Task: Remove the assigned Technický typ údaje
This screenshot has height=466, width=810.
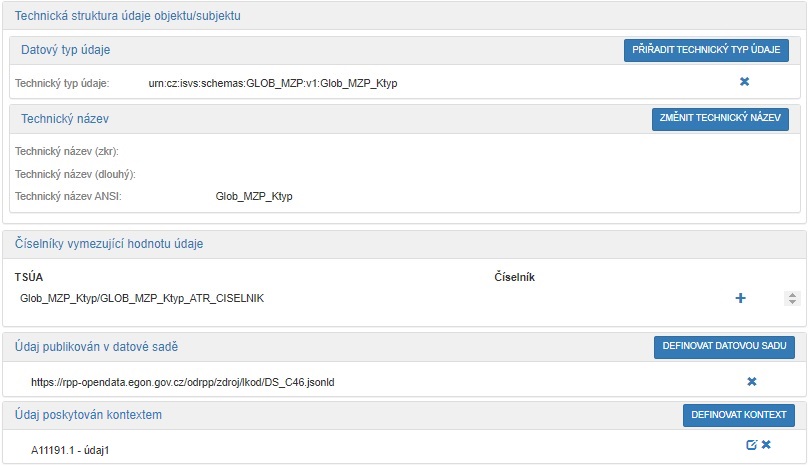Action: click(x=744, y=82)
